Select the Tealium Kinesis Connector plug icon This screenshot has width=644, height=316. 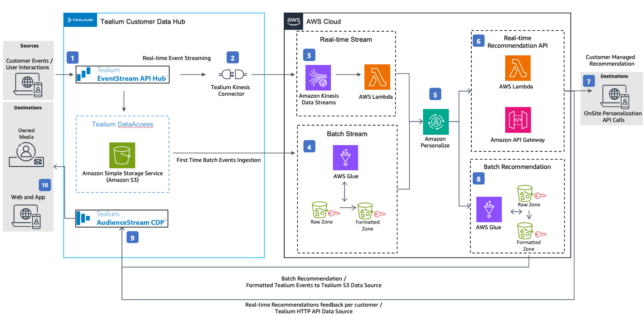pyautogui.click(x=232, y=74)
